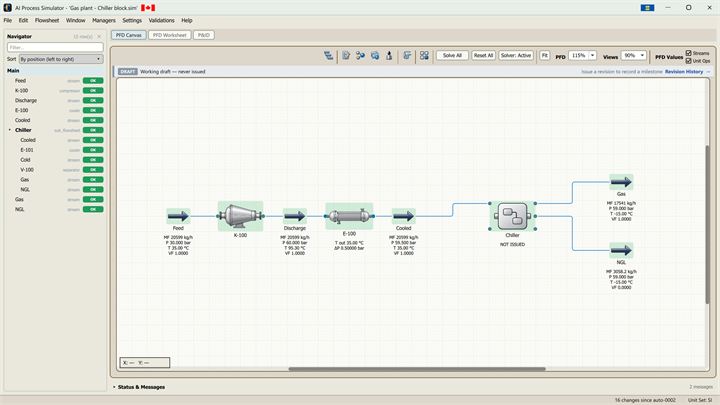Select the Discharge row in Navigator
720x405 pixels.
[55, 101]
